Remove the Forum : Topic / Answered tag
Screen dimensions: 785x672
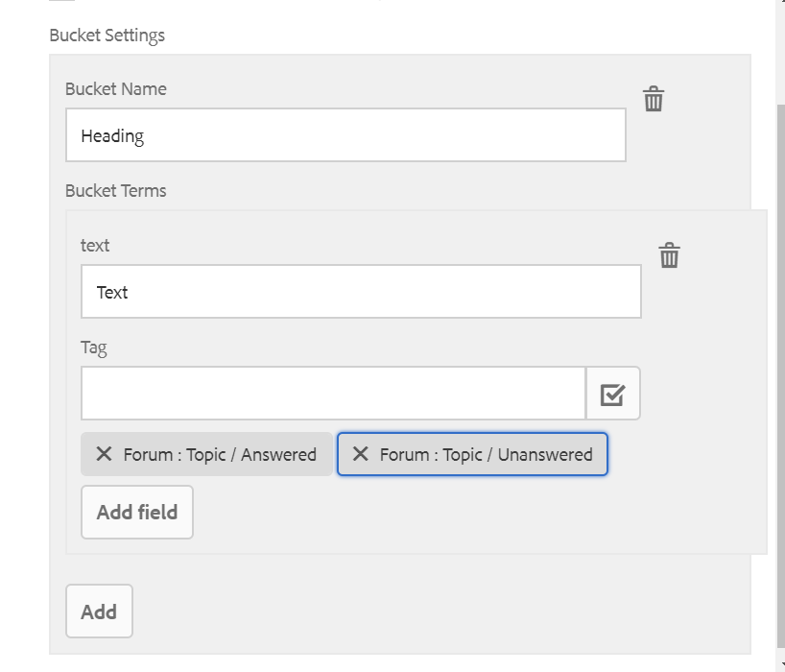[104, 454]
